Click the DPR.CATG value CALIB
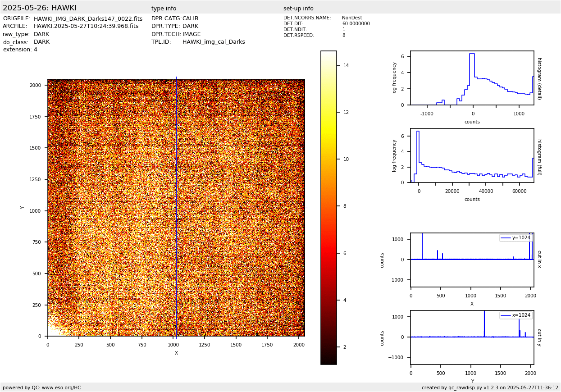561x392 pixels. [x=190, y=19]
